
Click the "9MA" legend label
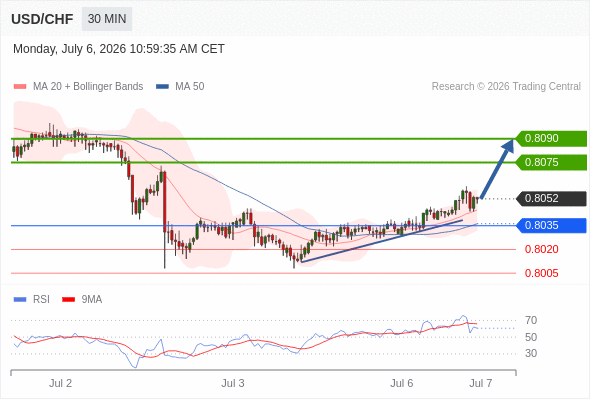click(92, 300)
